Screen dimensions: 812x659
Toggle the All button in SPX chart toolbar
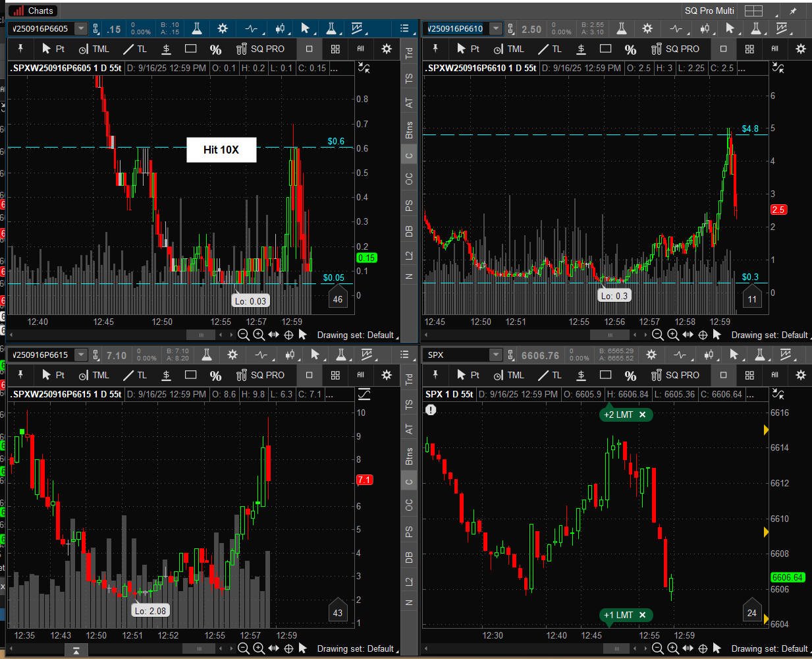pyautogui.click(x=774, y=375)
